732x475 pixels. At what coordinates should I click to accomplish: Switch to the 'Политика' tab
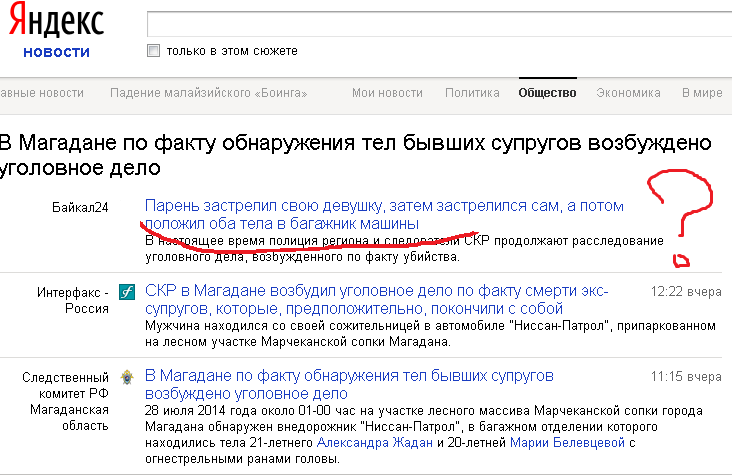(472, 93)
